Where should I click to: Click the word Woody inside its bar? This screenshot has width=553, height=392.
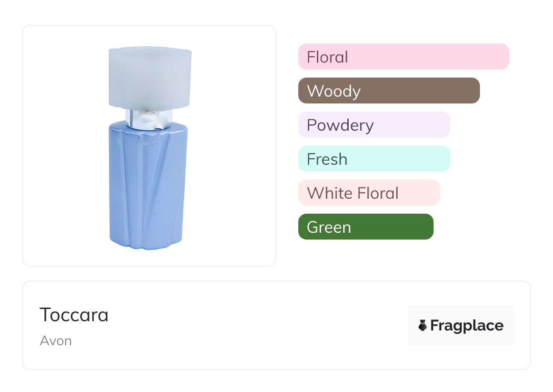point(334,91)
